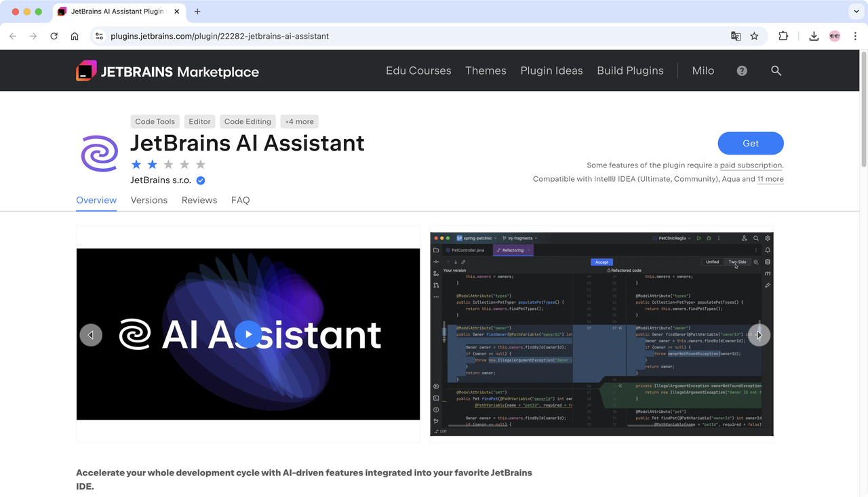Image resolution: width=868 pixels, height=497 pixels.
Task: Open the Milo account menu
Action: point(703,71)
